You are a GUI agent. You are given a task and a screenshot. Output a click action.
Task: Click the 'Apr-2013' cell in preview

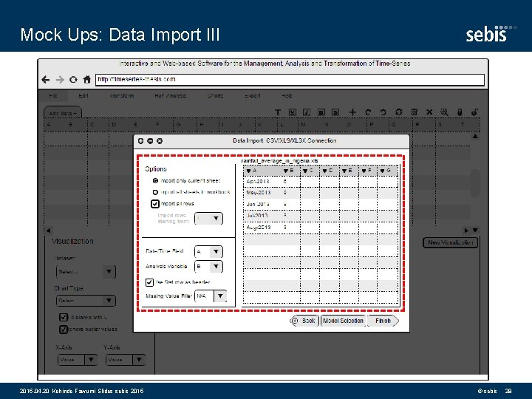coord(258,182)
